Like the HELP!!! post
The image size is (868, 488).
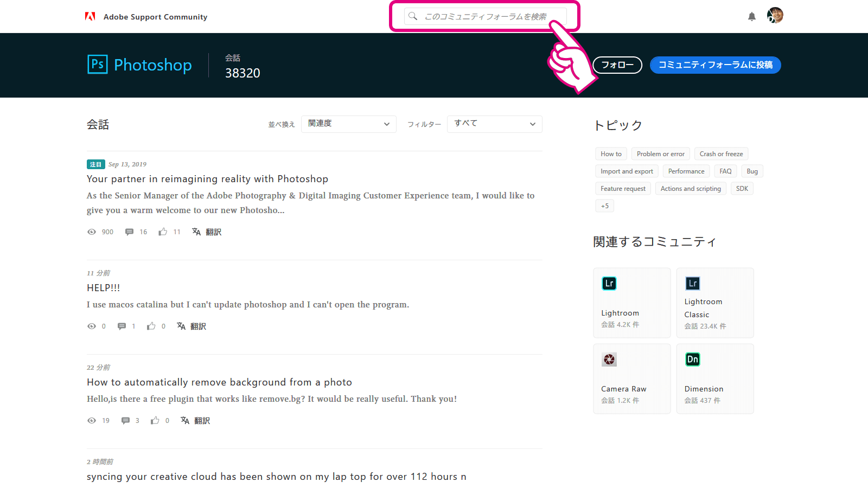coord(151,326)
